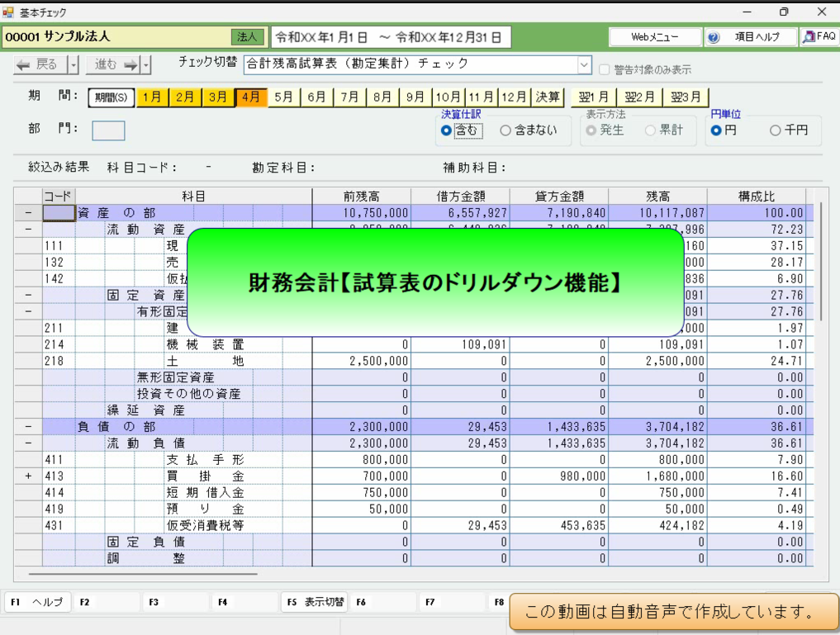The width and height of the screenshot is (840, 635).
Task: Collapse the 負債の部 row
Action: [x=28, y=427]
